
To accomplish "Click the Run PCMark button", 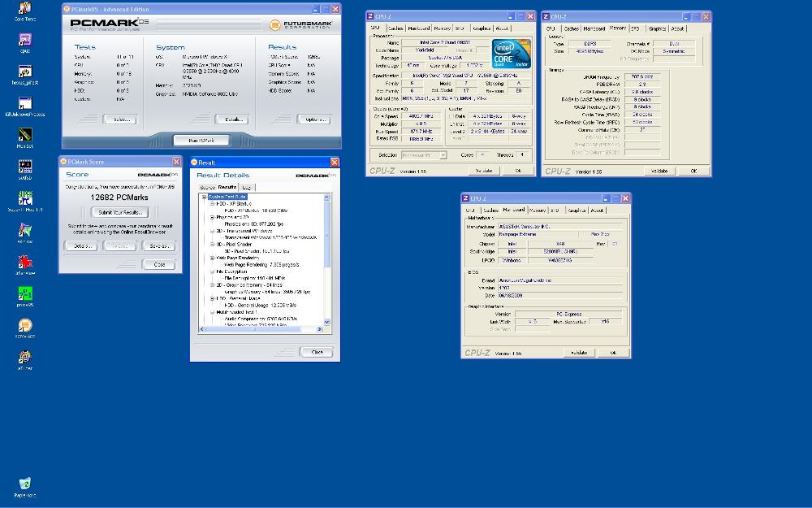I will (201, 140).
